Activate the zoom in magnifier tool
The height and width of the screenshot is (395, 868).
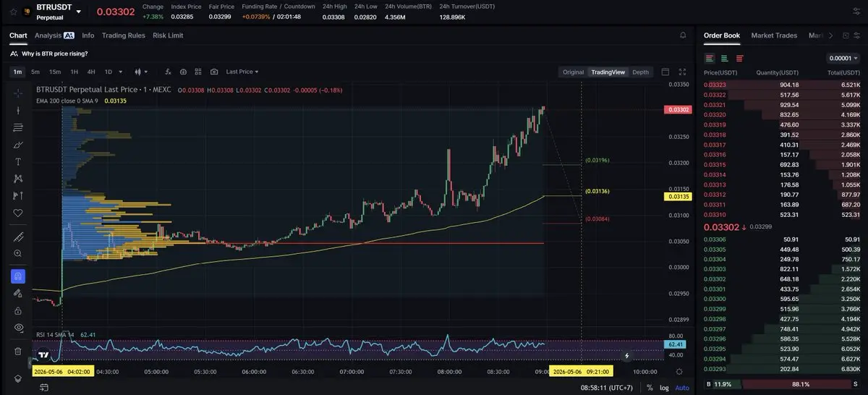point(19,253)
